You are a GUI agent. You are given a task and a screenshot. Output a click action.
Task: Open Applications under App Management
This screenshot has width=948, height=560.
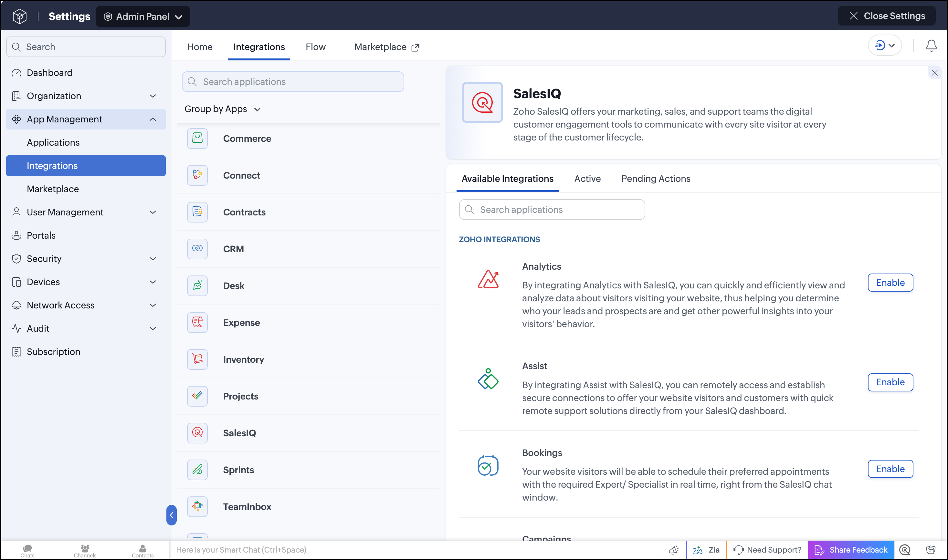(86, 142)
